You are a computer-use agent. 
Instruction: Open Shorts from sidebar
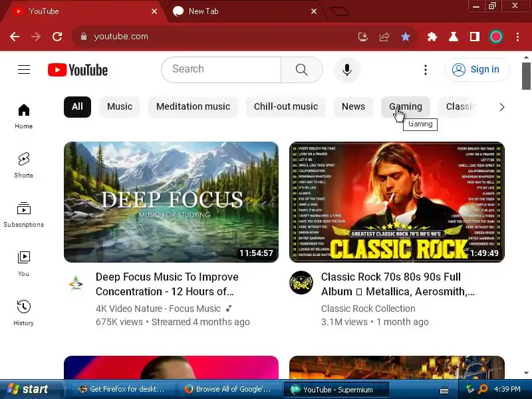[24, 165]
